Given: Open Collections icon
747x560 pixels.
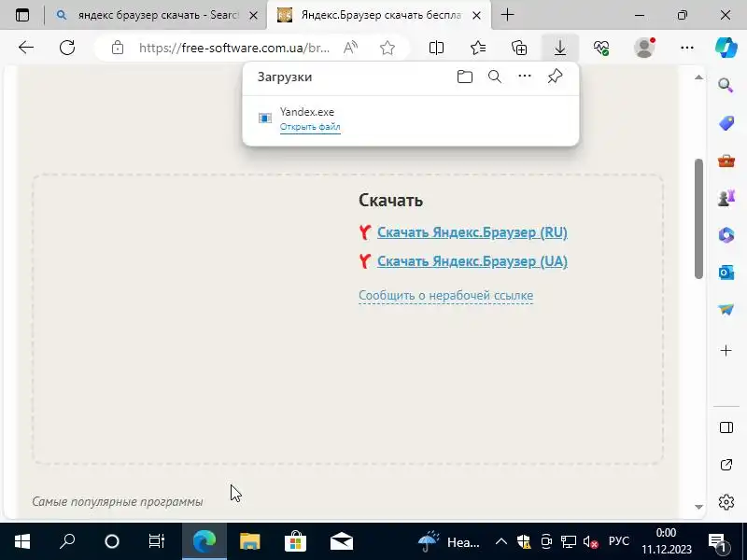Looking at the screenshot, I should (x=519, y=48).
